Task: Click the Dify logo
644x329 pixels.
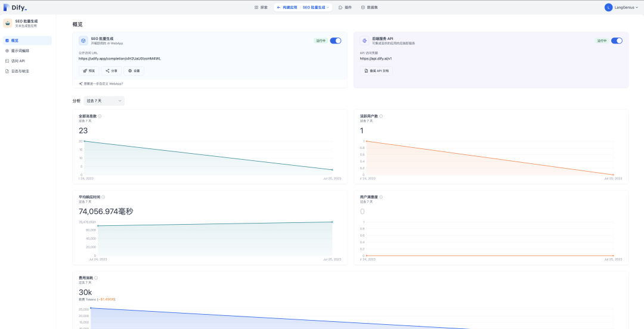Action: point(15,7)
